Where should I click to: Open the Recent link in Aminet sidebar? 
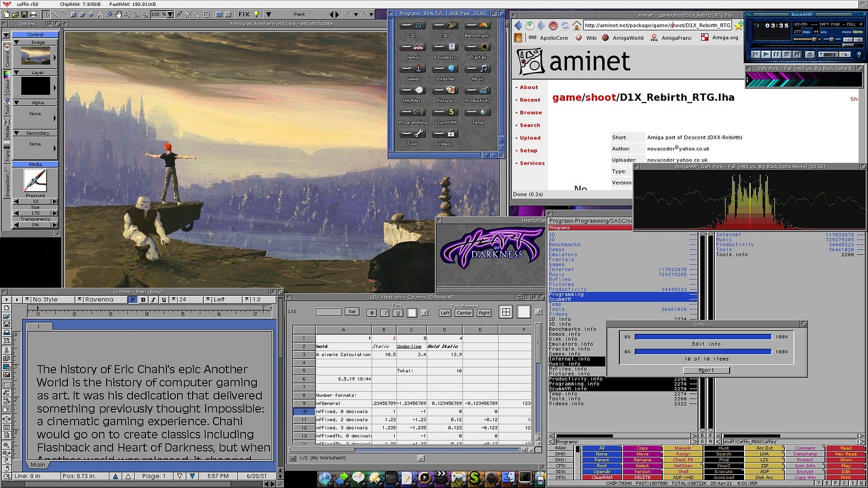pos(530,100)
